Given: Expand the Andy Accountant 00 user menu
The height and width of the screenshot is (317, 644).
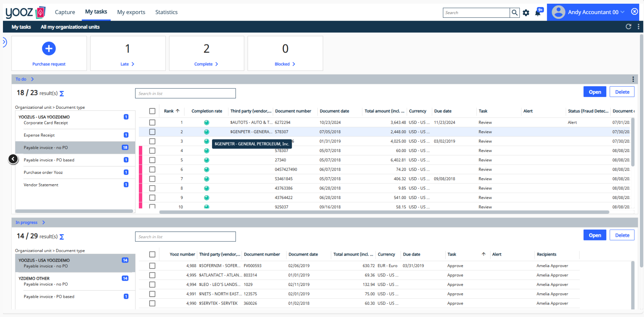Looking at the screenshot, I should point(623,12).
